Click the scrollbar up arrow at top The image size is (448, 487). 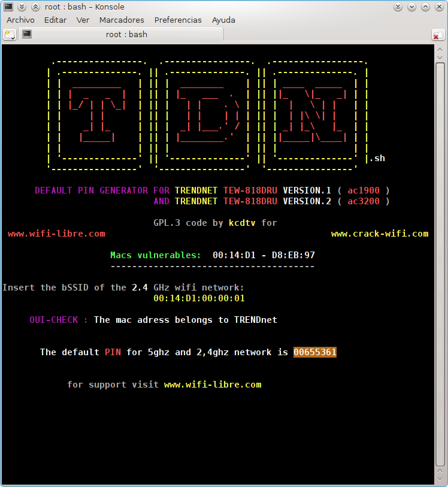tap(440, 49)
